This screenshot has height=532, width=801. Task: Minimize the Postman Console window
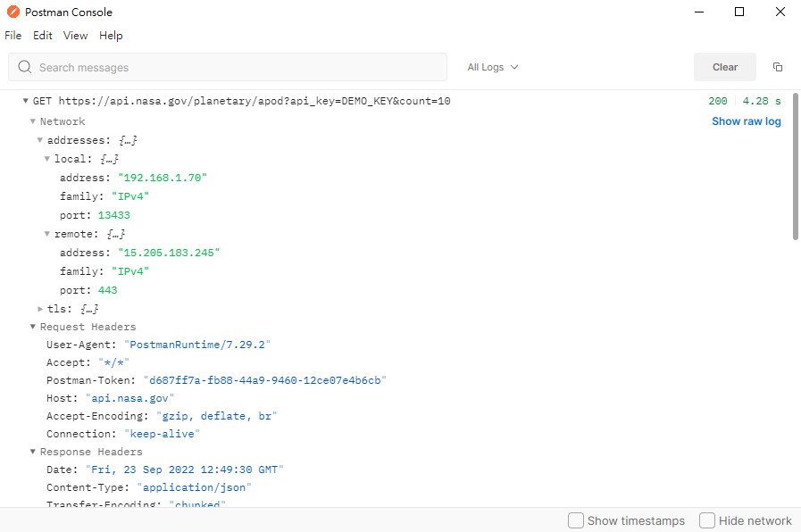pyautogui.click(x=699, y=12)
